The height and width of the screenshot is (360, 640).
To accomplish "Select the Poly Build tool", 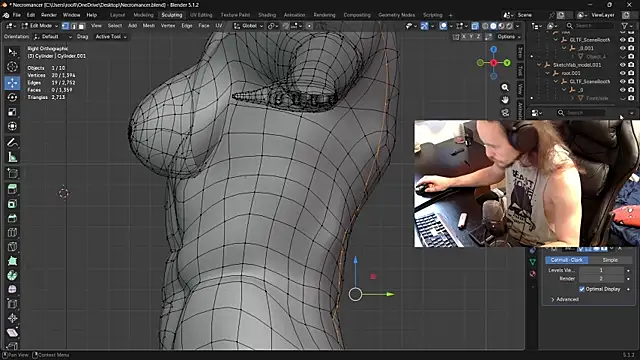I will [12, 261].
